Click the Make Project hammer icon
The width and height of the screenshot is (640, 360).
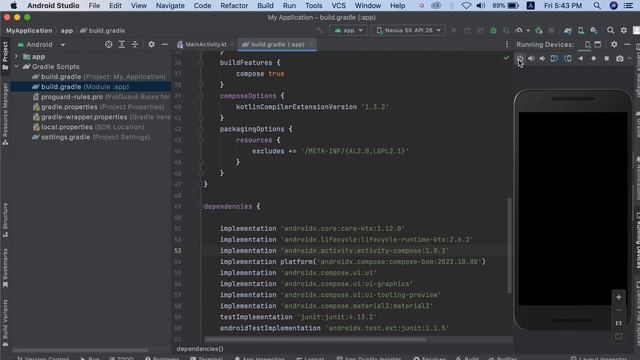click(x=319, y=31)
